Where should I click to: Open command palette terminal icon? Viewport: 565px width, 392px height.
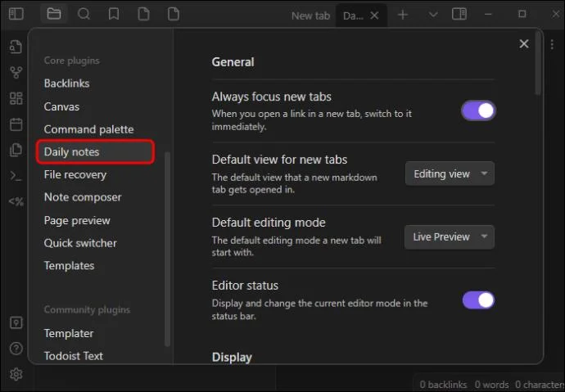(16, 176)
